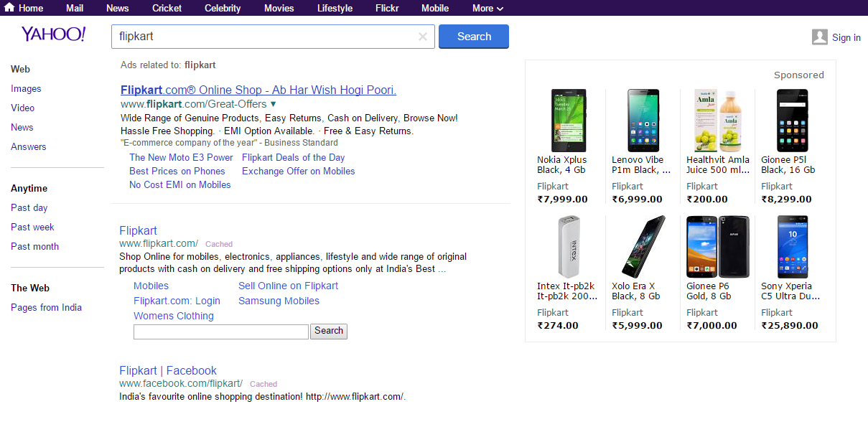Select Cricket from the navigation bar
The width and height of the screenshot is (868, 427).
tap(167, 8)
